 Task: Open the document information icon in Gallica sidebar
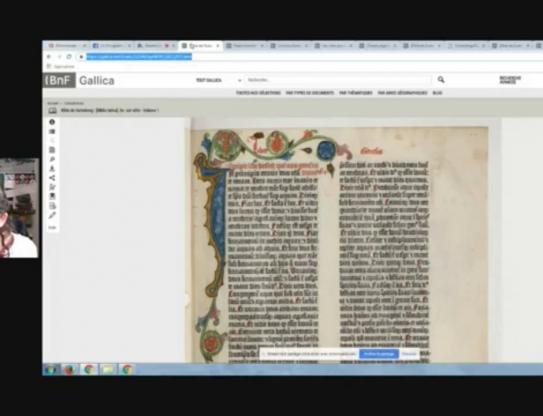pos(52,122)
